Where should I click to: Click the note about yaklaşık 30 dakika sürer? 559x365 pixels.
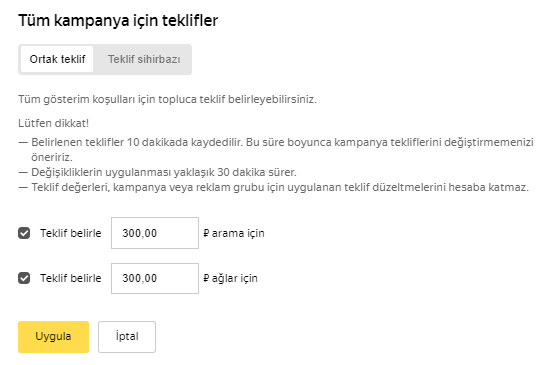[x=157, y=172]
